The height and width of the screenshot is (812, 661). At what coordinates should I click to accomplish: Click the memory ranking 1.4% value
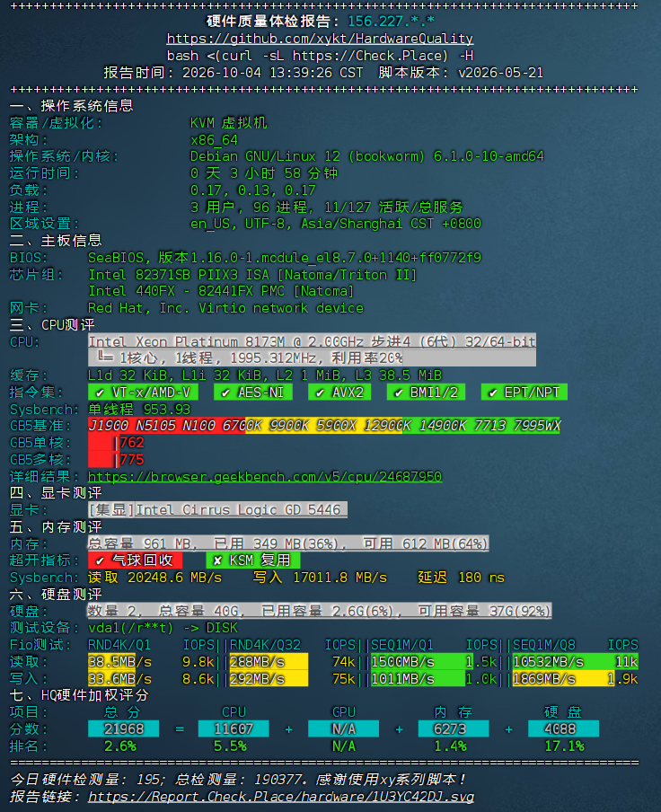[x=450, y=746]
